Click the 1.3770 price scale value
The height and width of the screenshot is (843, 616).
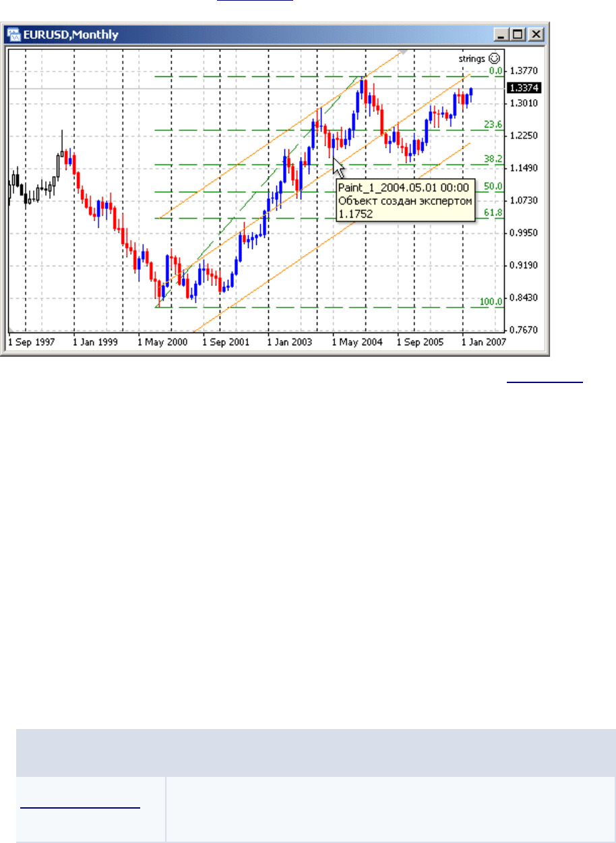[x=524, y=70]
